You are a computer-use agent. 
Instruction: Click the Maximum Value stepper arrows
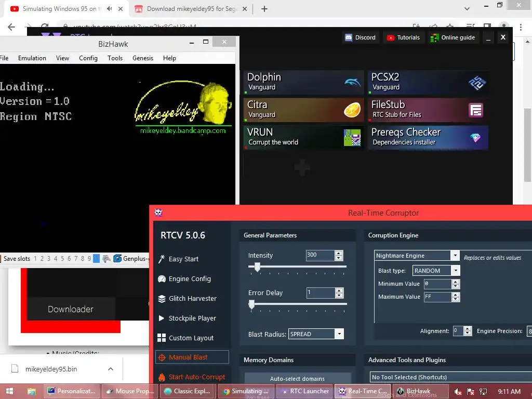pyautogui.click(x=456, y=297)
